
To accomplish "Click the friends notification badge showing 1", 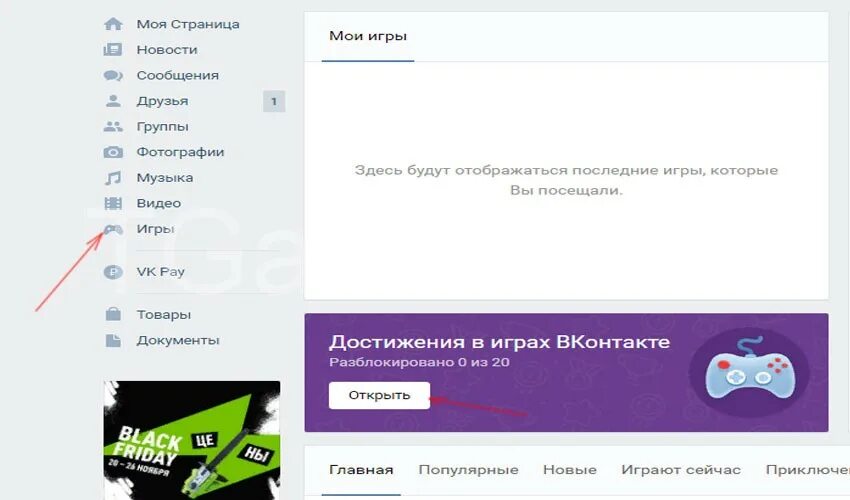I will pos(274,101).
